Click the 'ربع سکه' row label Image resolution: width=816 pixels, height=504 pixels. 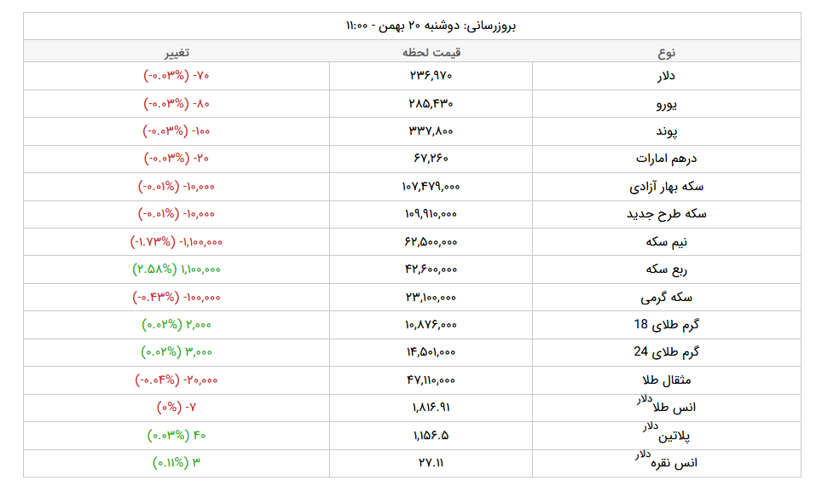(x=666, y=269)
